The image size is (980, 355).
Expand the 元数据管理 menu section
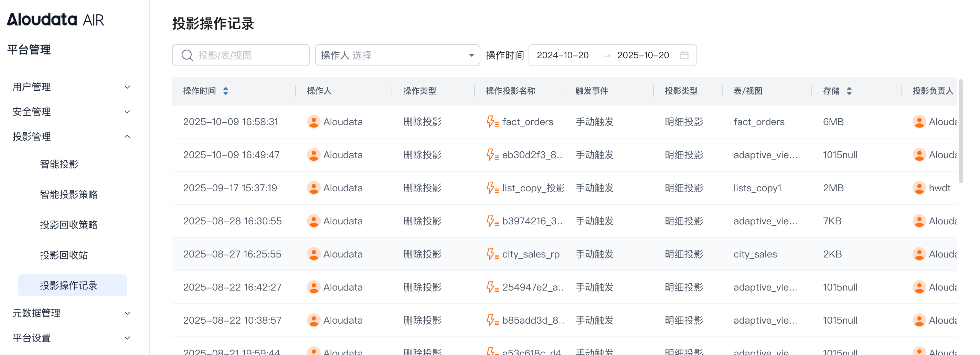coord(71,313)
